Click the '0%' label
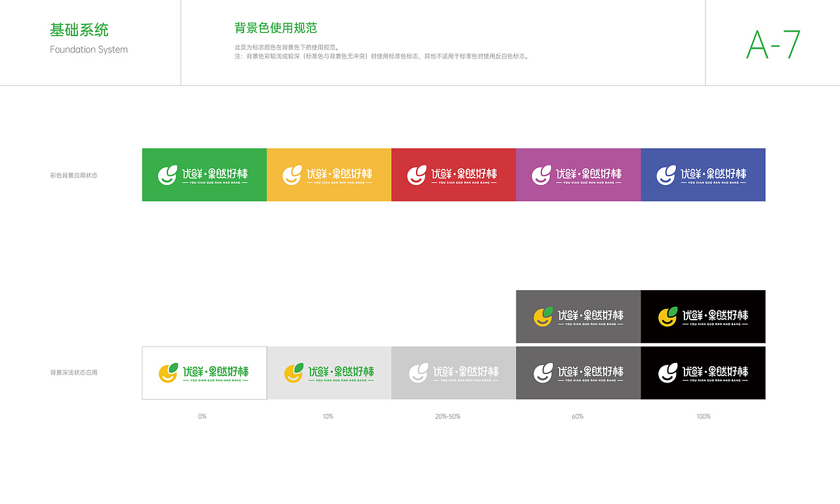Viewport: 840px width, 504px height. coord(202,417)
